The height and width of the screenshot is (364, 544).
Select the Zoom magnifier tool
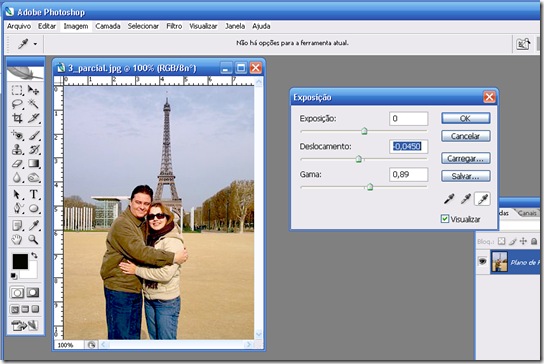(34, 239)
